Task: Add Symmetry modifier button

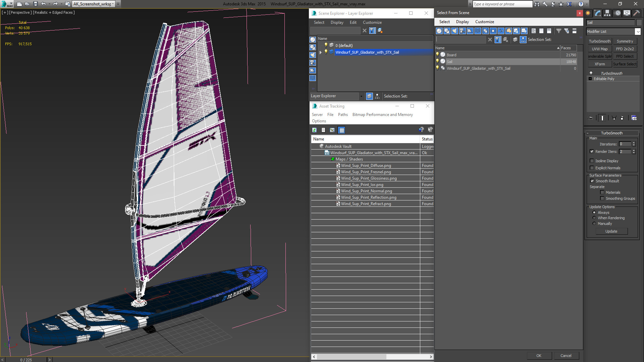Action: pyautogui.click(x=625, y=41)
